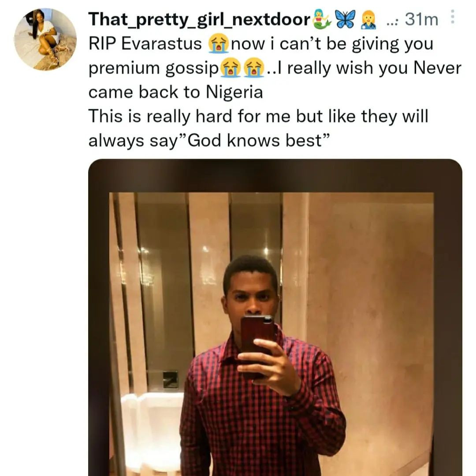Click the word 'Nigeria' in the post

pos(234,92)
